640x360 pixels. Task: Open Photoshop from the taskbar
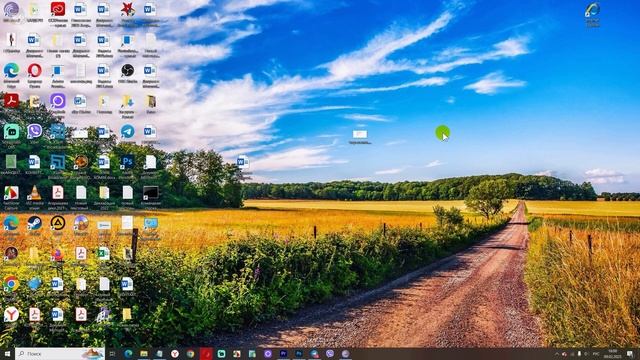[299, 354]
